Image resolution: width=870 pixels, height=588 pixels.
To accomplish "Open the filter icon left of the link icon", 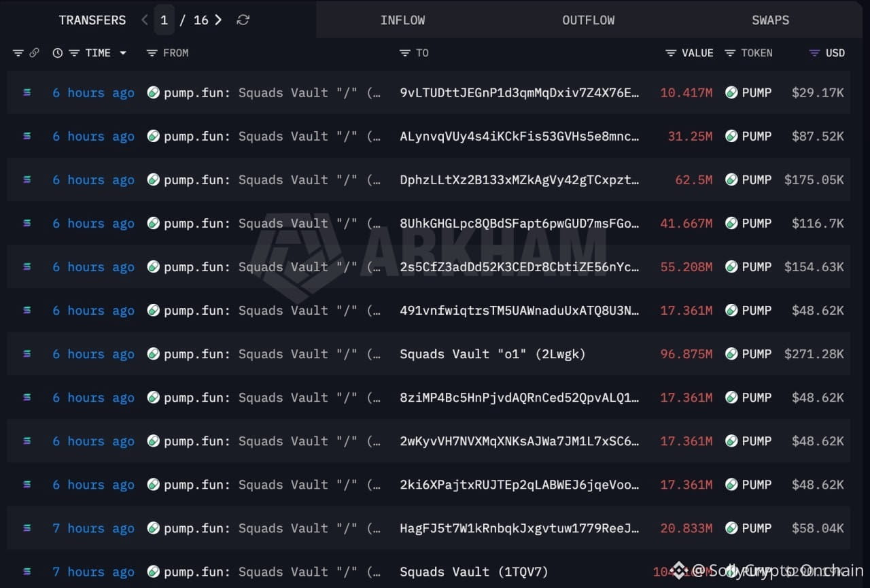I will (x=18, y=53).
